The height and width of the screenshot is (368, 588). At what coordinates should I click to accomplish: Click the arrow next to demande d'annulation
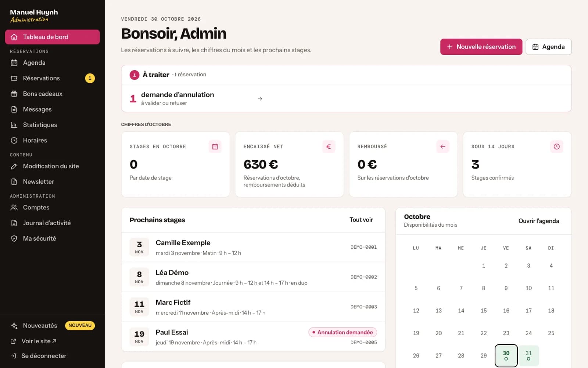(x=260, y=99)
